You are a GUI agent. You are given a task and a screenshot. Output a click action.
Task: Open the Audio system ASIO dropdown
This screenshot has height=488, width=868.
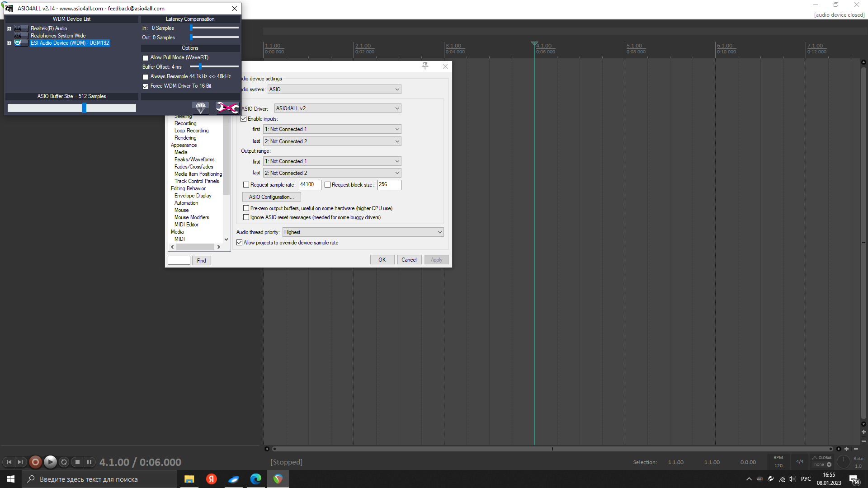click(x=334, y=89)
